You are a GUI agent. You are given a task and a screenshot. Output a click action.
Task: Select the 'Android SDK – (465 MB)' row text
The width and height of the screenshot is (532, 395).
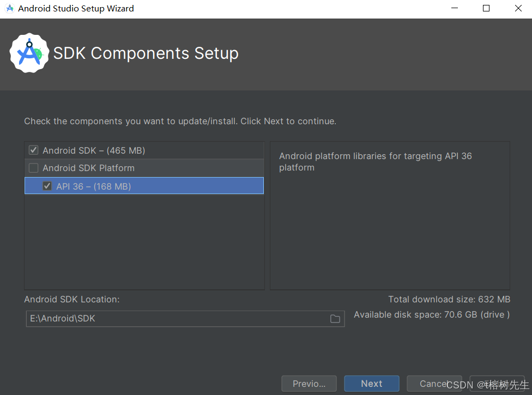point(94,150)
